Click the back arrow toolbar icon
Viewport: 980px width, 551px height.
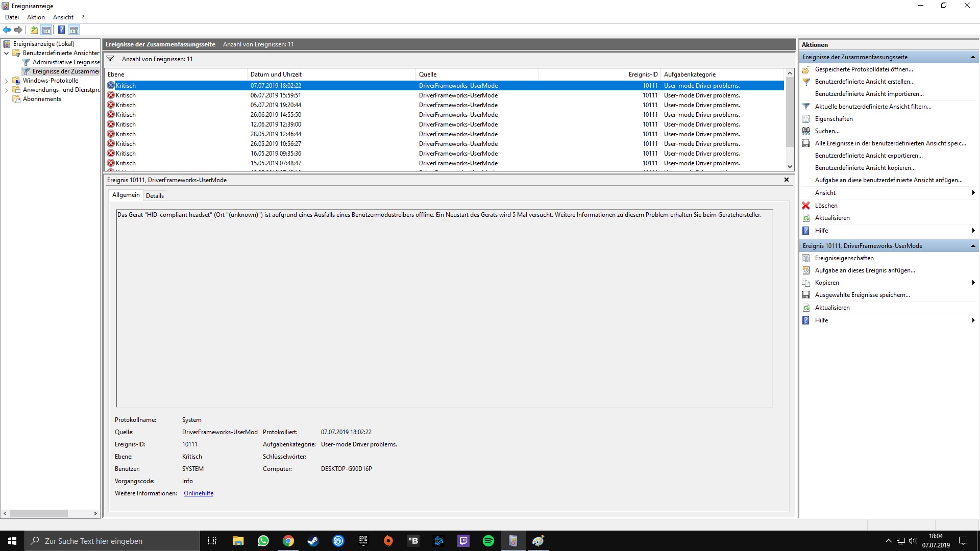tap(7, 30)
